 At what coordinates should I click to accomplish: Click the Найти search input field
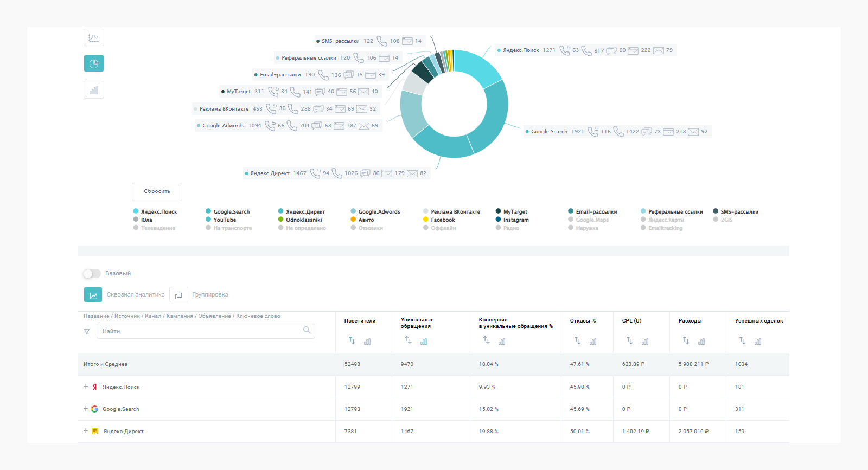pos(201,331)
